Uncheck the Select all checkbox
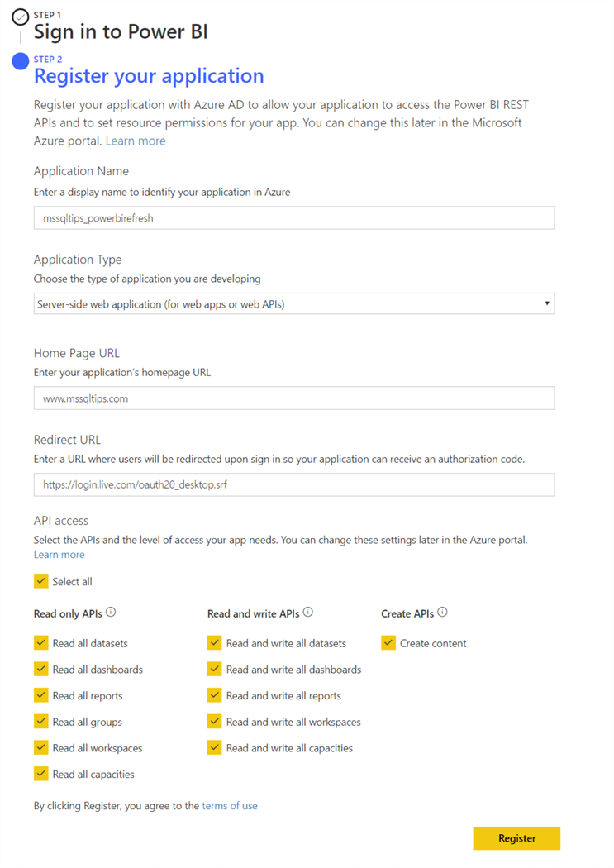The image size is (614, 868). tap(41, 581)
